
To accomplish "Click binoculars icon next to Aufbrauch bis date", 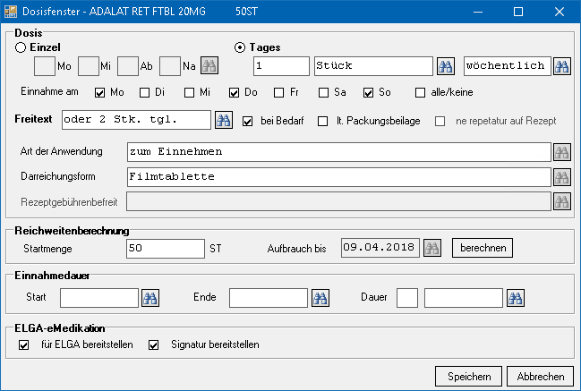I will (432, 248).
